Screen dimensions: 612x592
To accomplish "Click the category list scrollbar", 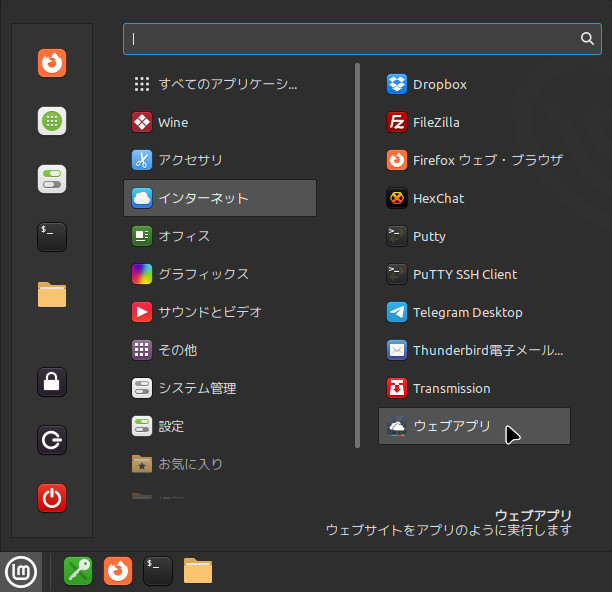I will [357, 256].
